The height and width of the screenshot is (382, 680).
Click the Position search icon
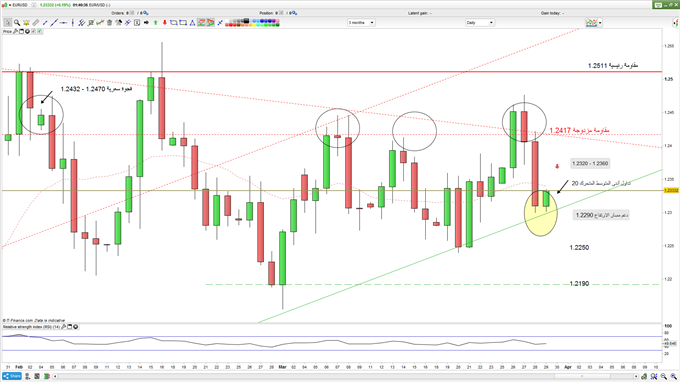294,13
